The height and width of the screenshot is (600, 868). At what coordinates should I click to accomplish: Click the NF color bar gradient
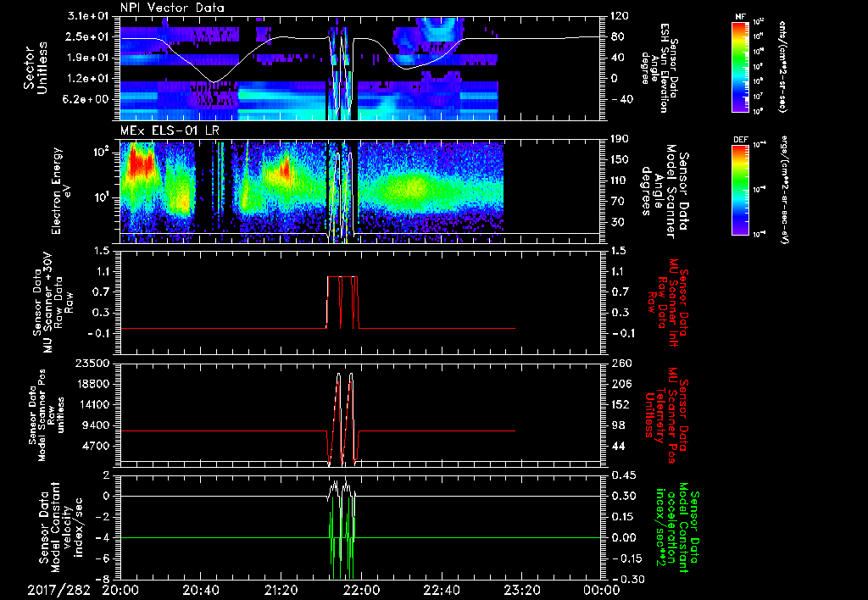[740, 66]
